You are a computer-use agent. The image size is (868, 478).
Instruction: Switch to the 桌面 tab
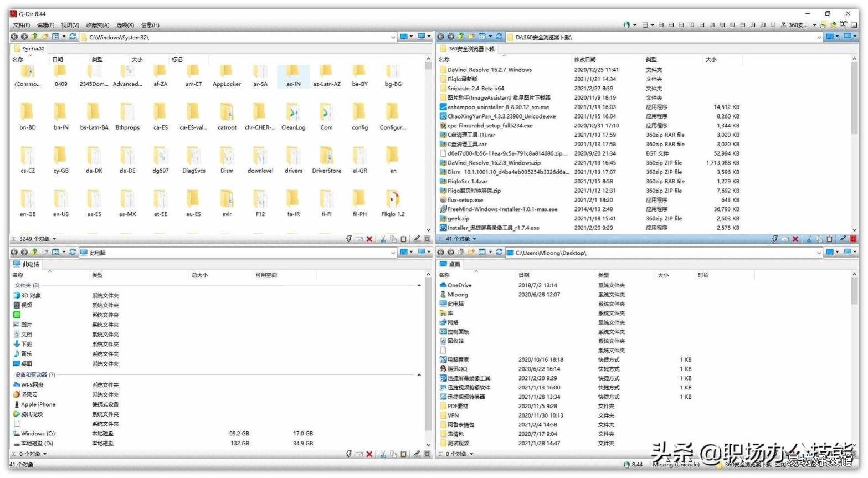[x=450, y=264]
